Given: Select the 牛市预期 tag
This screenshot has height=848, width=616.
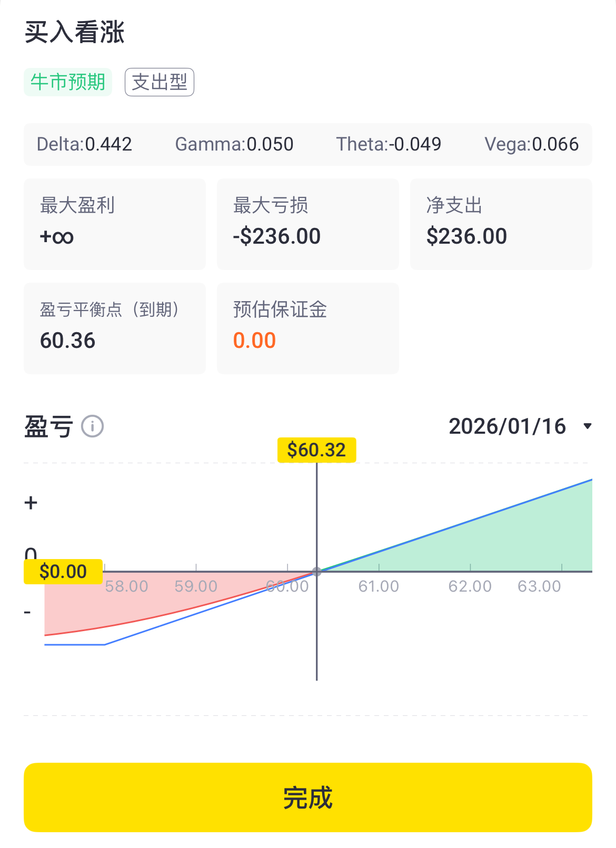Looking at the screenshot, I should 68,82.
